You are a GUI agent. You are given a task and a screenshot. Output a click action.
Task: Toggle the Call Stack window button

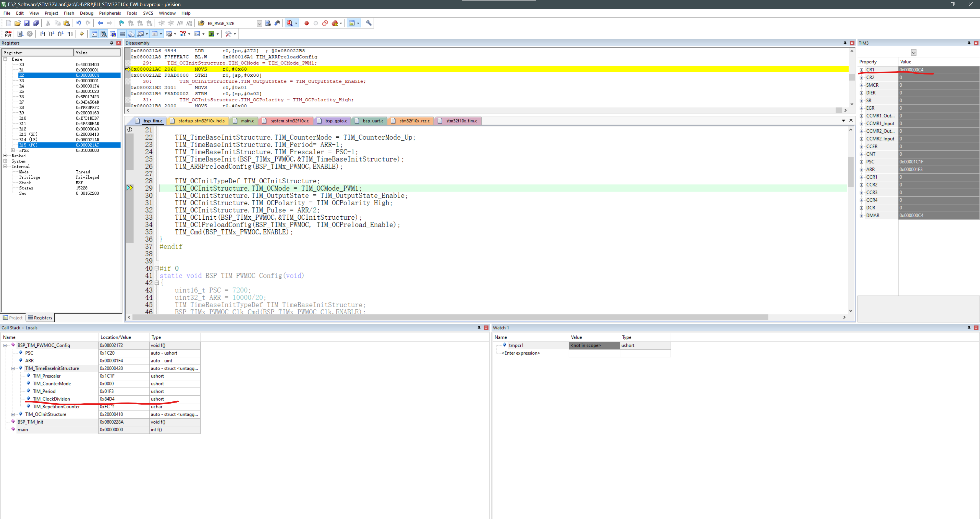point(131,34)
